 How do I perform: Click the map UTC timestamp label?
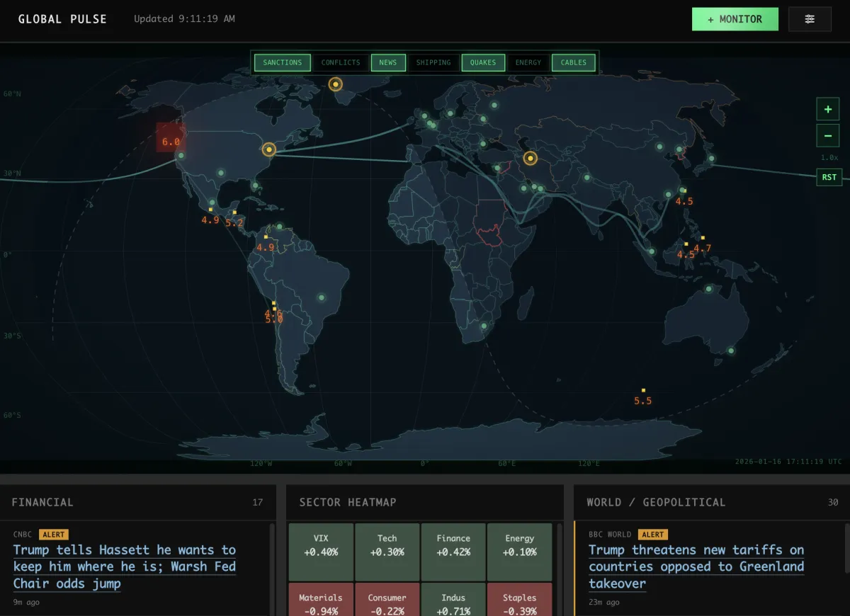[789, 462]
